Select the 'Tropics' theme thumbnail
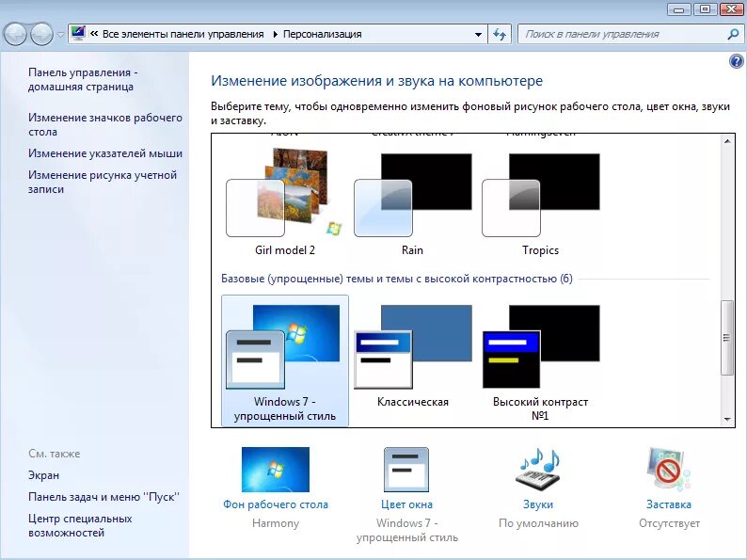The width and height of the screenshot is (747, 560). (x=540, y=196)
